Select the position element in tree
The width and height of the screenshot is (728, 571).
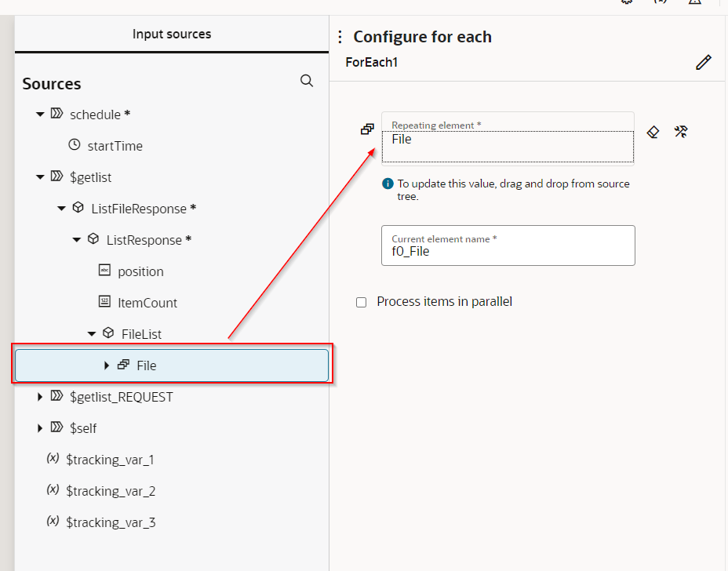point(140,271)
